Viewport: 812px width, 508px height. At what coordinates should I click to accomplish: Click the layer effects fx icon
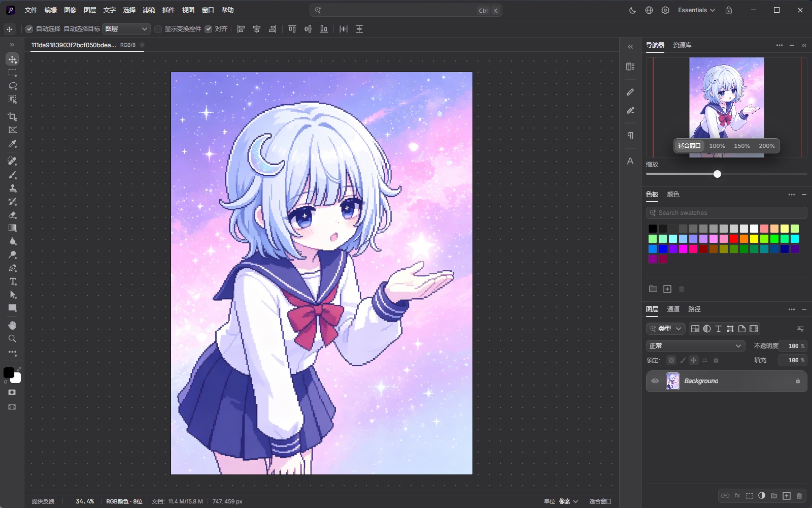(x=737, y=496)
